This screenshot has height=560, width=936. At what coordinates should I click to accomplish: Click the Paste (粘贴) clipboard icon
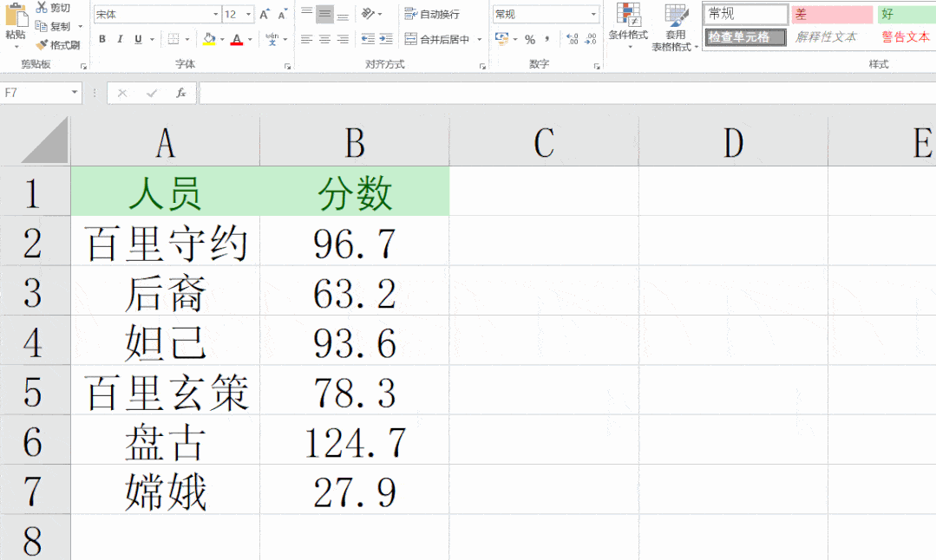coord(16,15)
